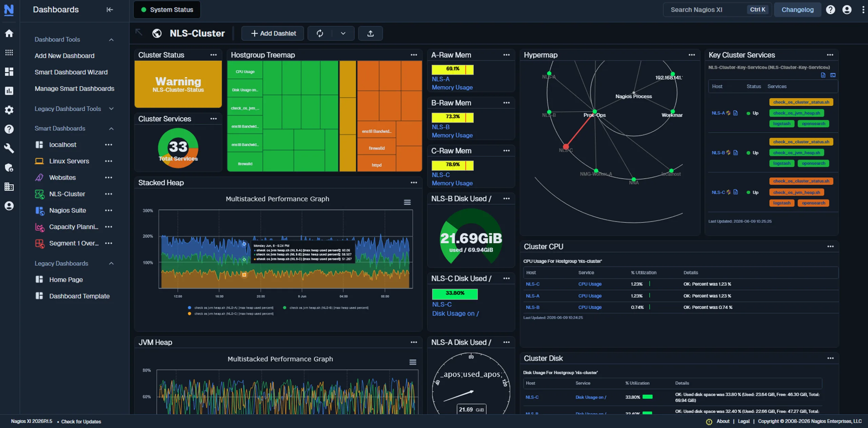Open Add New Dashboard menu item
Image resolution: width=868 pixels, height=428 pixels.
click(x=64, y=56)
